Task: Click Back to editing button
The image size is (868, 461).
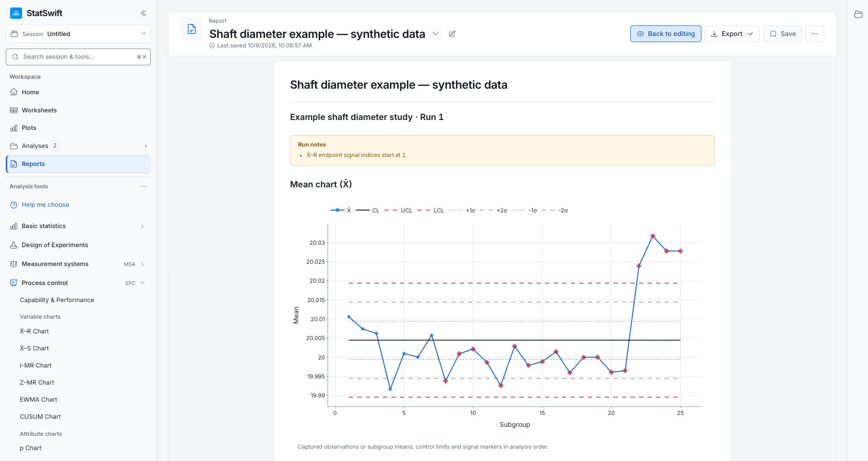Action: pos(665,34)
